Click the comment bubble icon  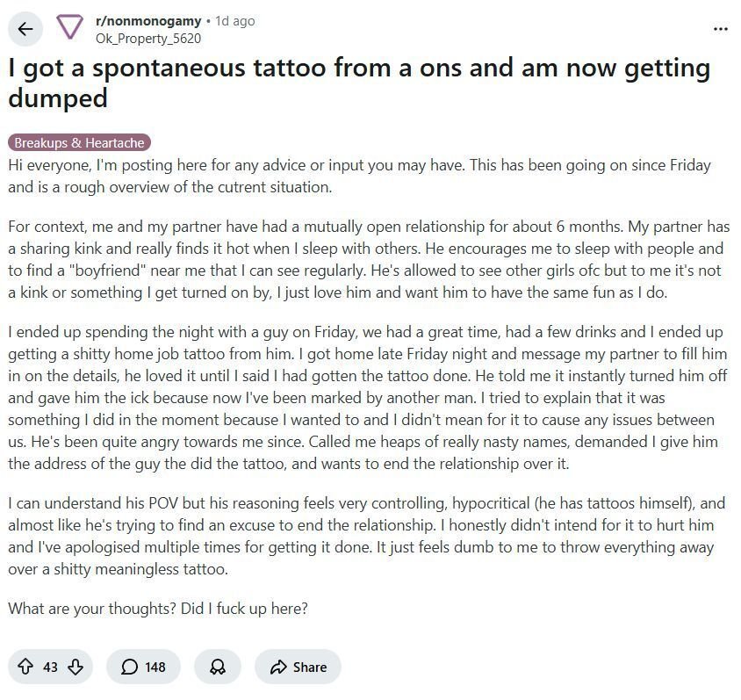pos(129,668)
